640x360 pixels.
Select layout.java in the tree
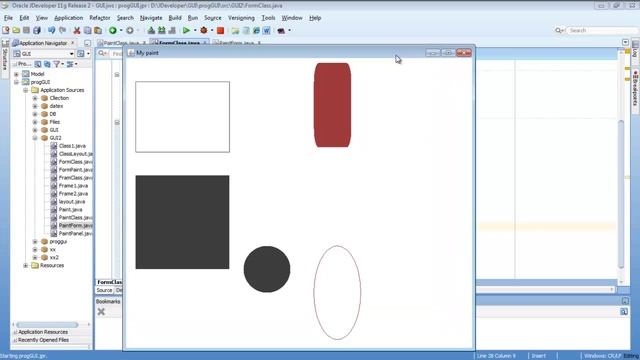pos(72,202)
